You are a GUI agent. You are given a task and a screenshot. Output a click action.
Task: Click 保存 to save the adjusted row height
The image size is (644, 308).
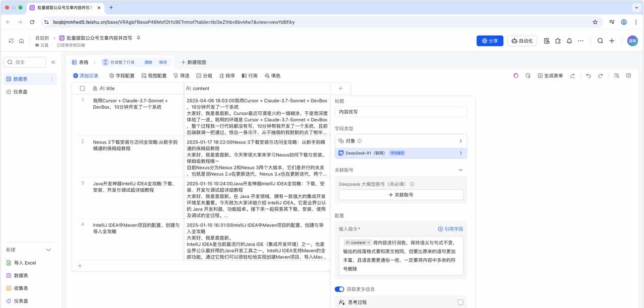tap(162, 62)
